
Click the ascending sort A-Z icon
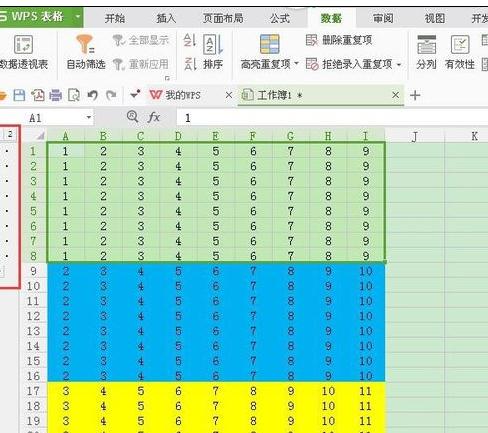point(190,40)
